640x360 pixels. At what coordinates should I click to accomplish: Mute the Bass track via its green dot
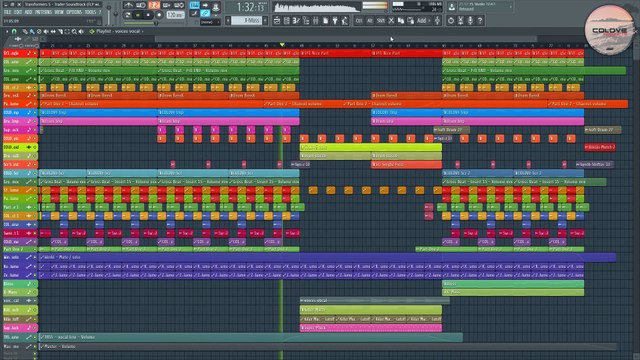click(x=35, y=284)
